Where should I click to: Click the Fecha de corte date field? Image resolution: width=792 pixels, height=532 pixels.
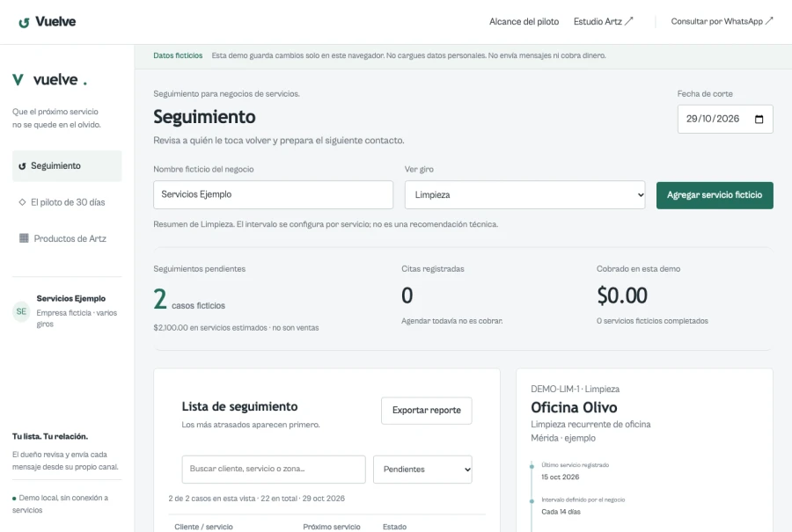pos(725,119)
